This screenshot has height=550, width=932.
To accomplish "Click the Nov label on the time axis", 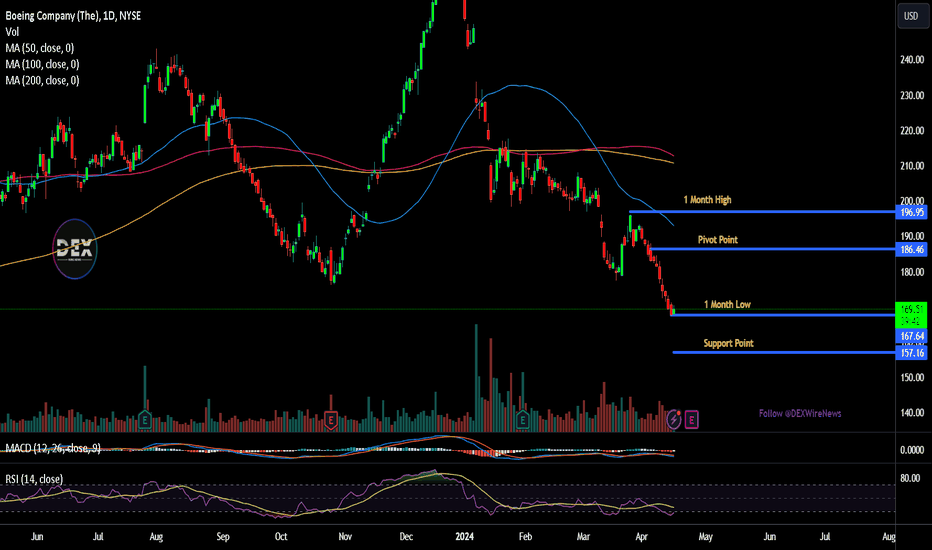I will pyautogui.click(x=345, y=537).
